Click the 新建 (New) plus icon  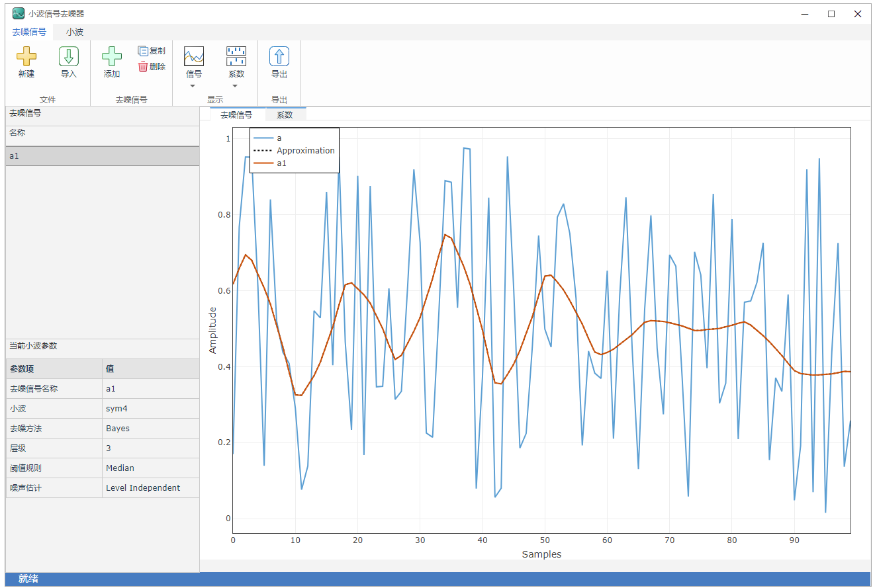click(26, 56)
